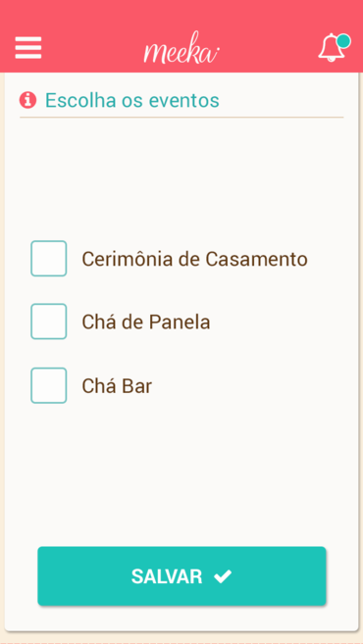The width and height of the screenshot is (363, 644).
Task: Select the Chá de Panela label text
Action: (x=146, y=322)
